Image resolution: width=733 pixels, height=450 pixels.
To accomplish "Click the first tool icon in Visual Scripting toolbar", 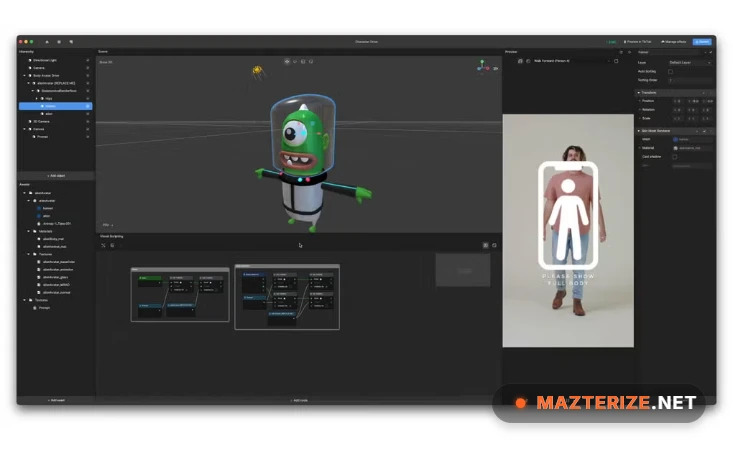I will pos(103,245).
